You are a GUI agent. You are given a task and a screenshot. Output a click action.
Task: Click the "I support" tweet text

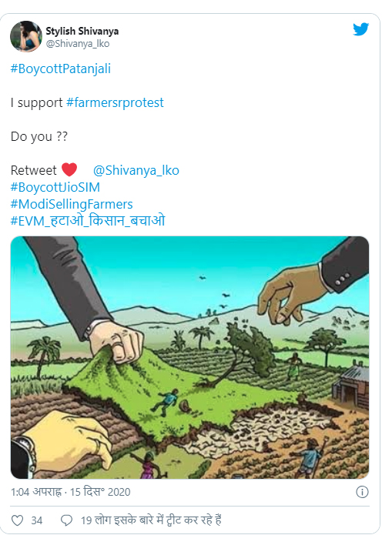click(x=36, y=102)
